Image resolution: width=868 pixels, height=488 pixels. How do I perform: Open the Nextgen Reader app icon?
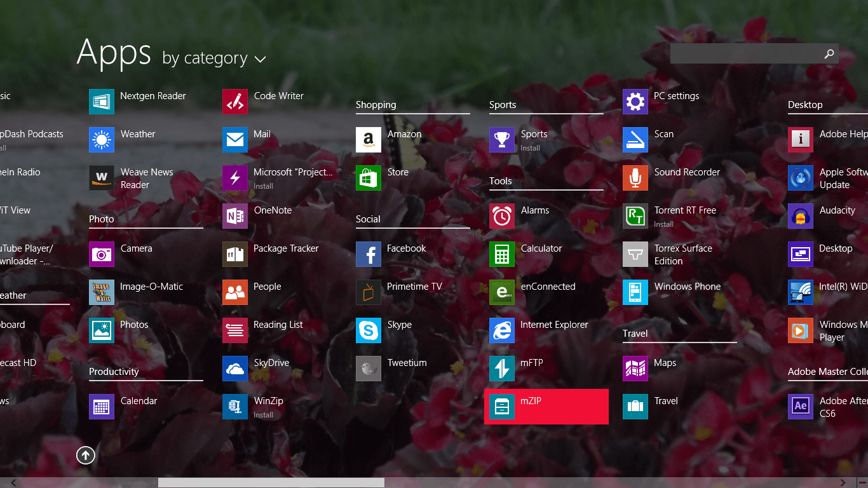click(x=102, y=102)
